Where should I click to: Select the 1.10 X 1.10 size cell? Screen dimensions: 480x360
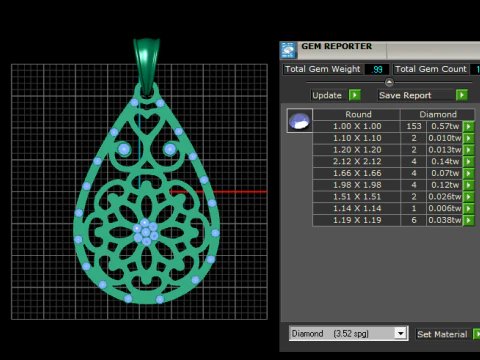pos(357,138)
